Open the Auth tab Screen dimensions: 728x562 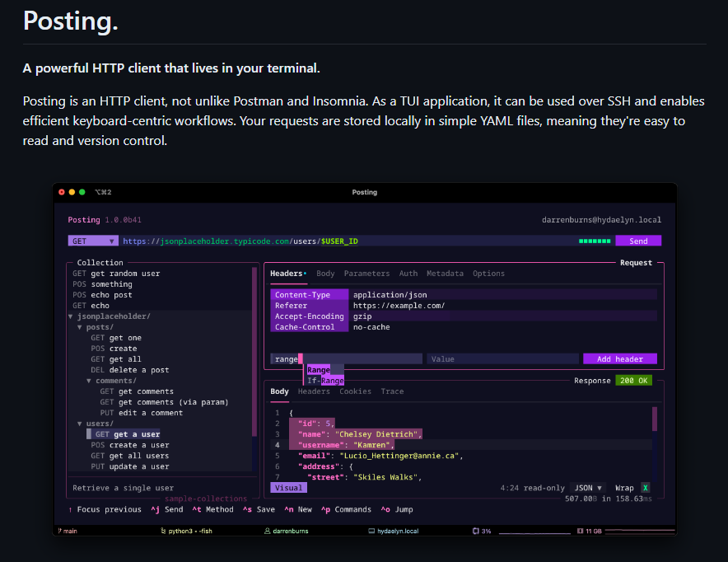pos(408,274)
